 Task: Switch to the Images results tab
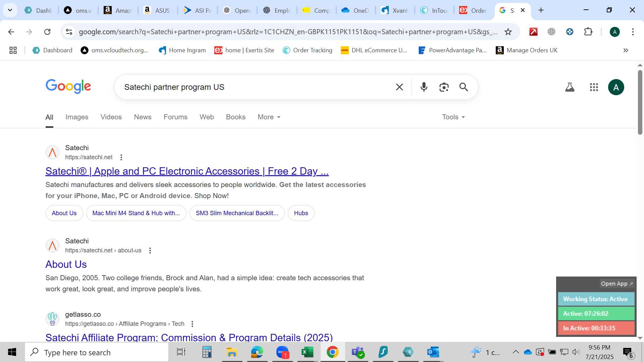click(77, 117)
